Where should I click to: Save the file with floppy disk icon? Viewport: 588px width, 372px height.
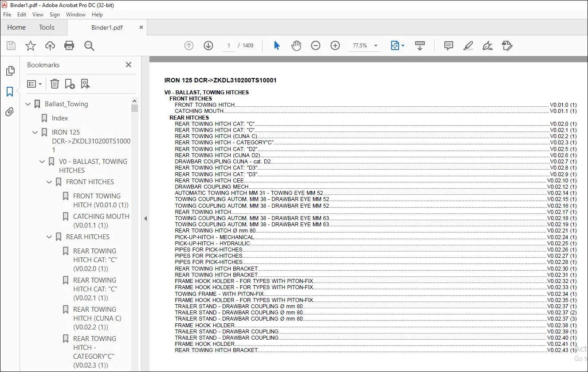tap(11, 46)
